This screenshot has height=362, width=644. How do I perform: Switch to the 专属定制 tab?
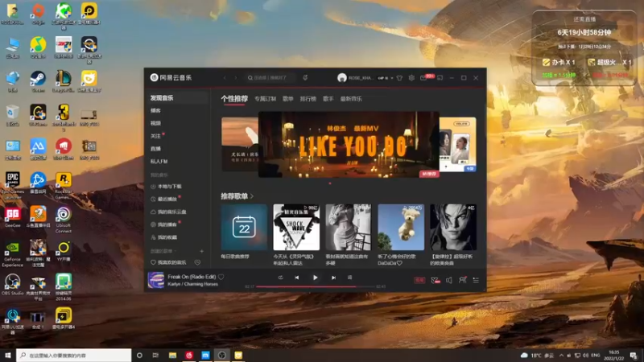pyautogui.click(x=265, y=99)
